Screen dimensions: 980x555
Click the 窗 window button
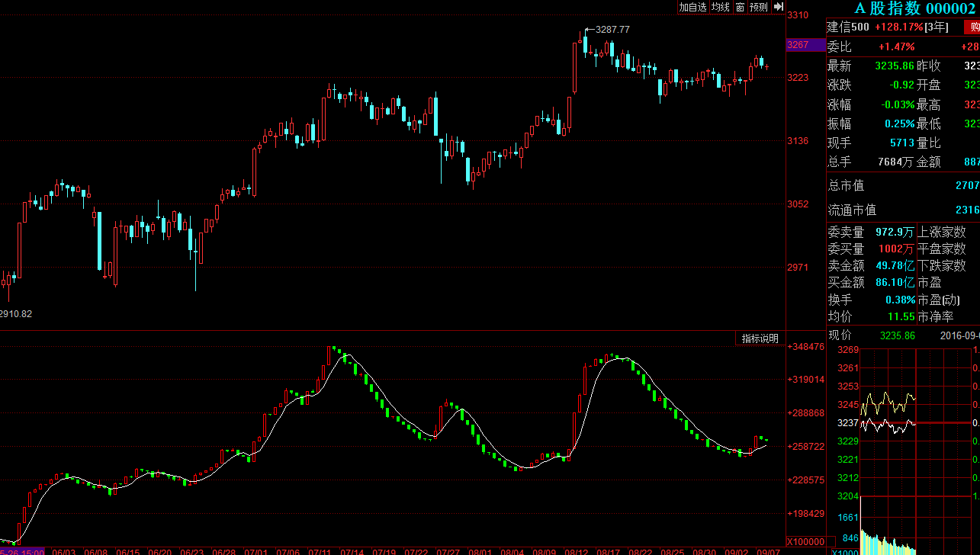pos(740,7)
